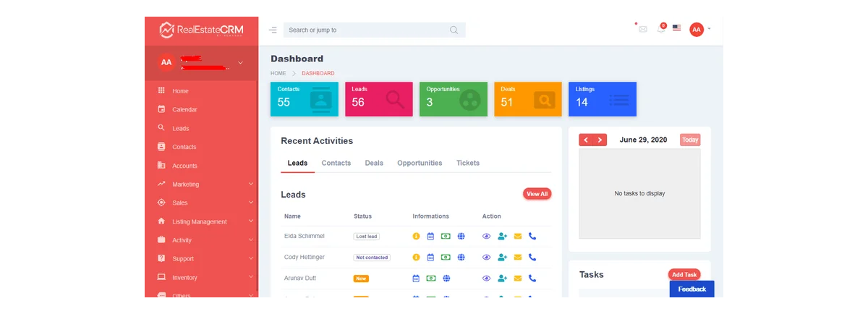The height and width of the screenshot is (314, 868).
Task: Click the Add Task button
Action: 684,275
